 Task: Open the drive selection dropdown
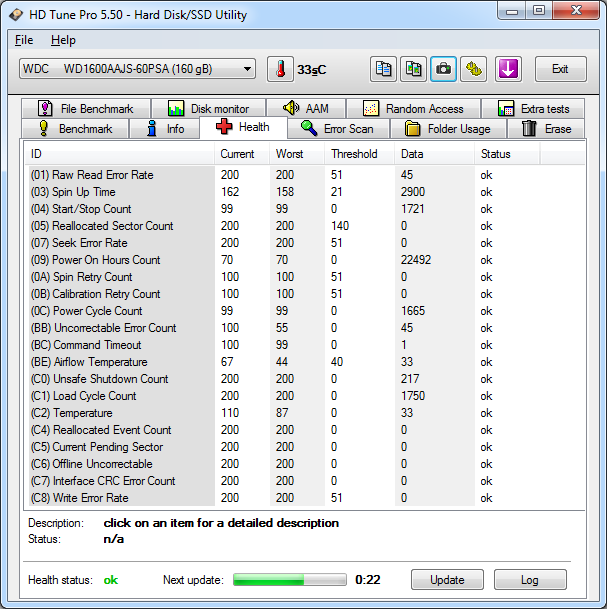tap(137, 69)
